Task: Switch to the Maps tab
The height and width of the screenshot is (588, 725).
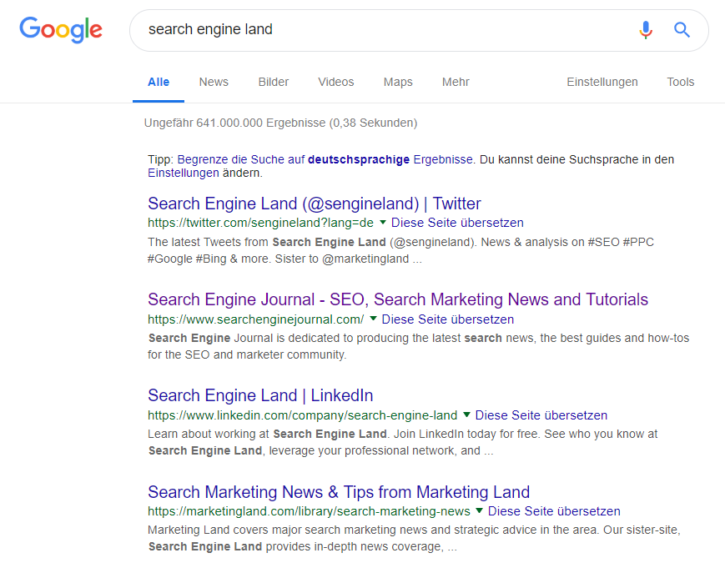Action: pos(398,82)
